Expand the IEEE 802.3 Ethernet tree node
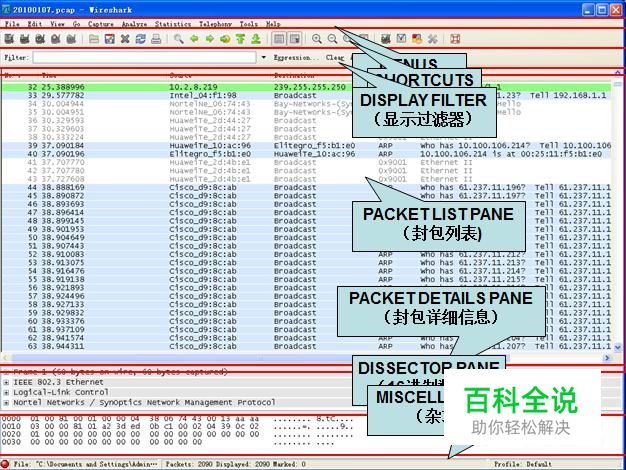The width and height of the screenshot is (626, 470). click(x=6, y=382)
